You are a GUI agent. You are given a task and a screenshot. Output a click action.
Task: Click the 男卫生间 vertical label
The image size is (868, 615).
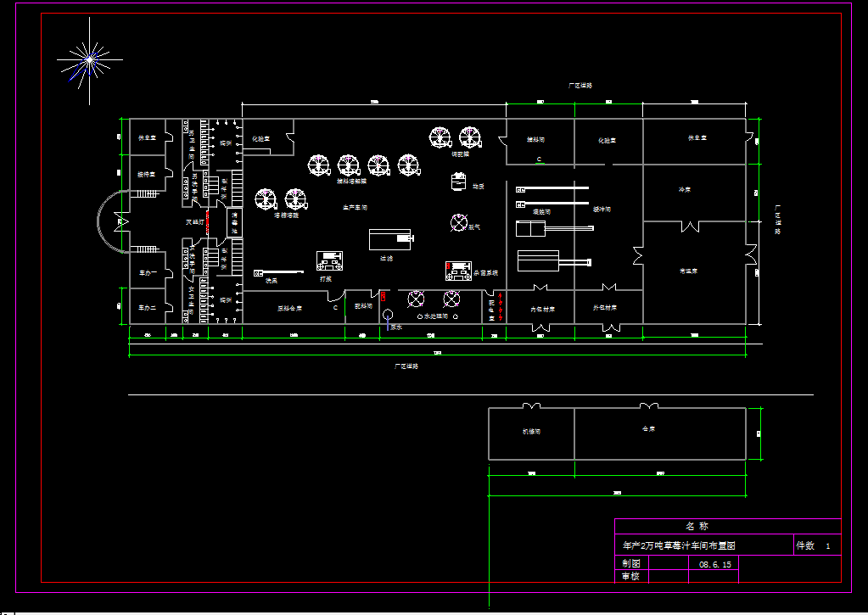[192, 146]
